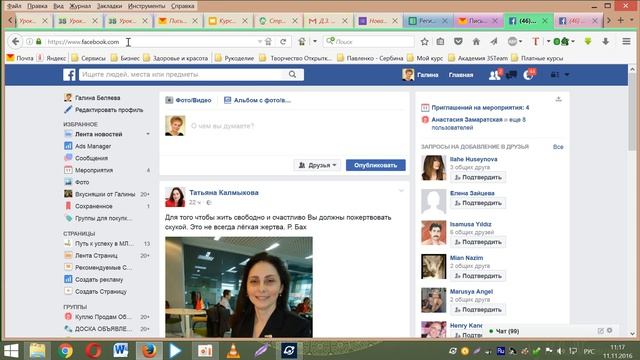Click the browser back arrow

[x=16, y=41]
